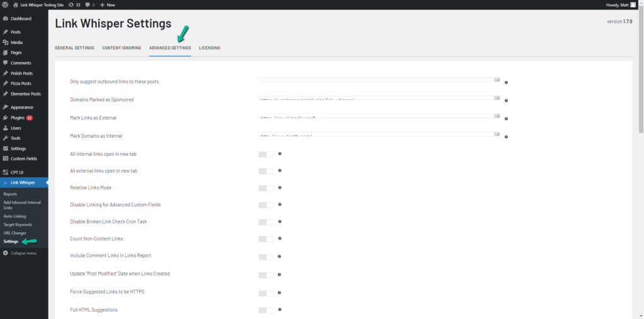
Task: Switch to General Settings tab
Action: 74,48
